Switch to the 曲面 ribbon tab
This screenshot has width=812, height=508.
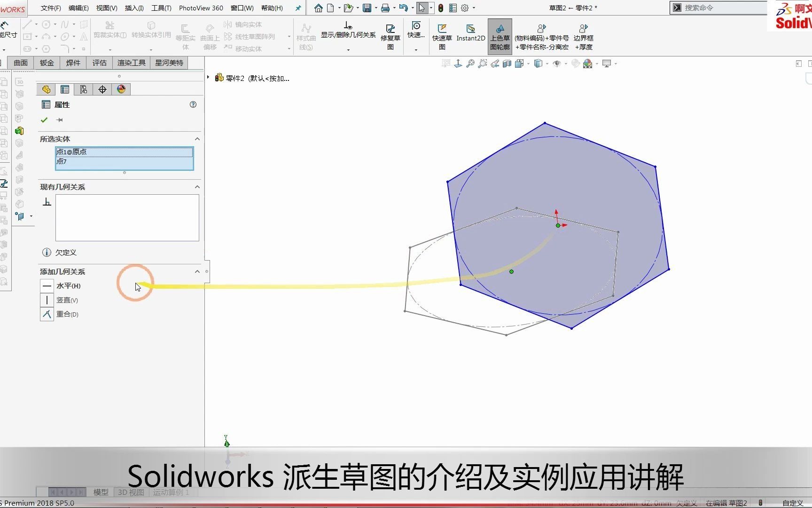tap(21, 63)
